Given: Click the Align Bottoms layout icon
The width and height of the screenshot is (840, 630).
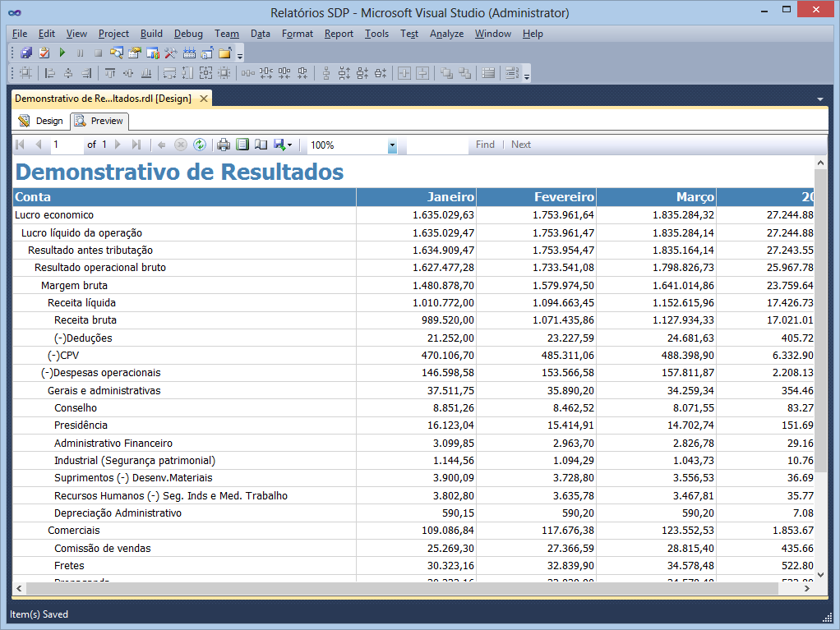Looking at the screenshot, I should 146,73.
